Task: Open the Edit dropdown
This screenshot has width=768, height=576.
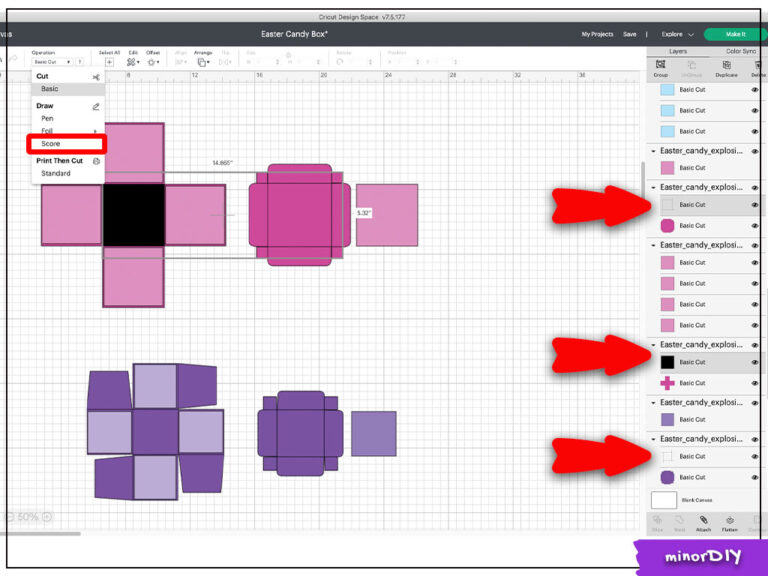Action: click(133, 62)
